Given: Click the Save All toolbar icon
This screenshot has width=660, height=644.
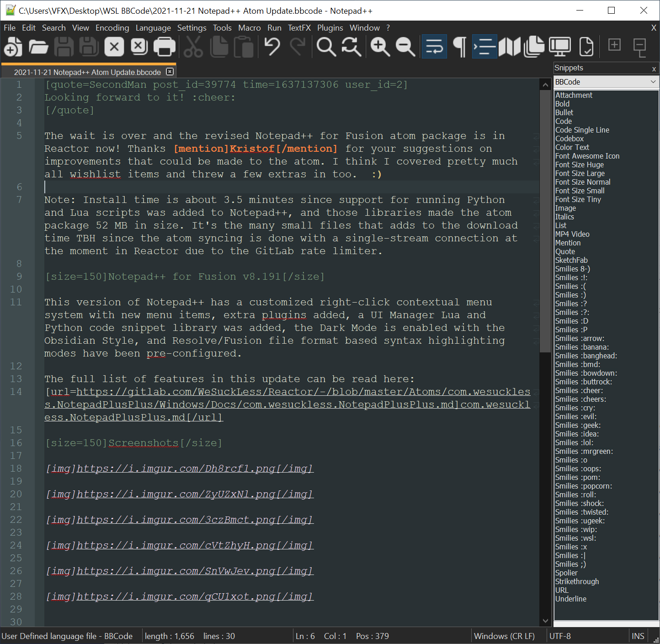Looking at the screenshot, I should [x=89, y=47].
